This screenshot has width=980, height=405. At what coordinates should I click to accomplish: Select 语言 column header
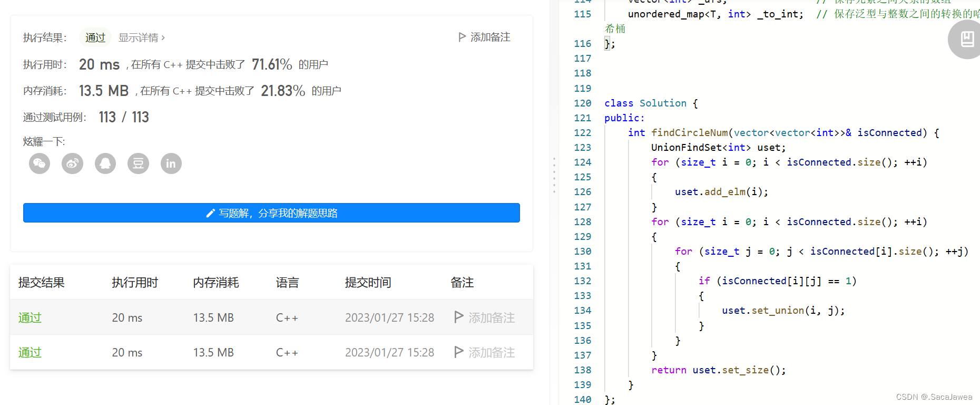click(x=288, y=283)
